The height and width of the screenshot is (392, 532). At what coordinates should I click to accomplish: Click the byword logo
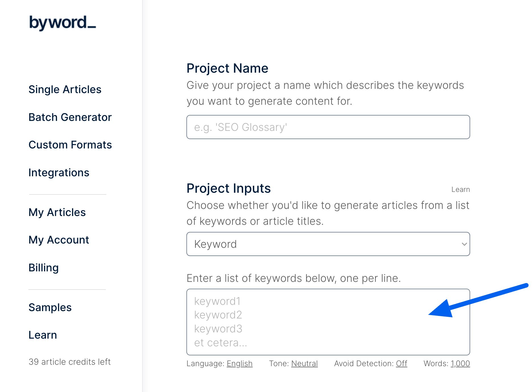tap(62, 23)
